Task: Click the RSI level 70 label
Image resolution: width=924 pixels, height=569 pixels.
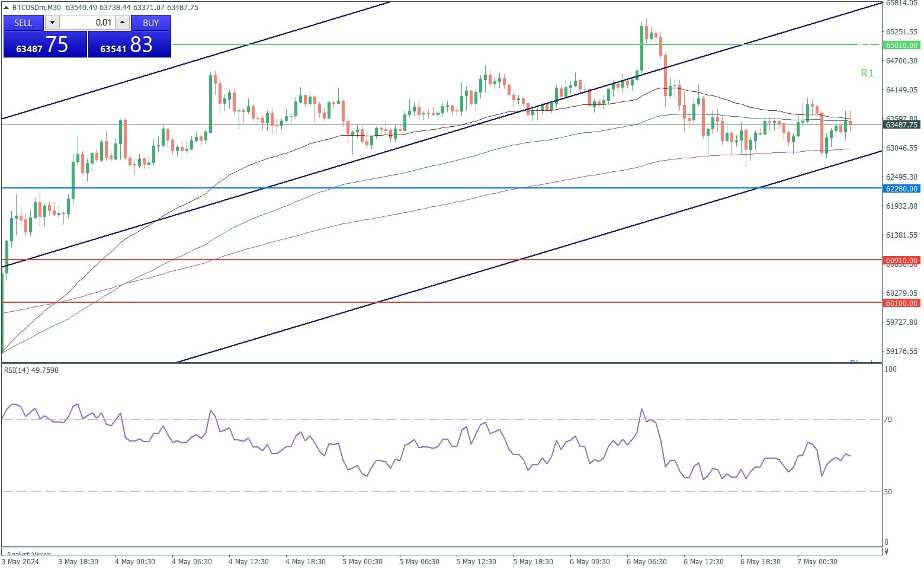Action: [x=888, y=420]
